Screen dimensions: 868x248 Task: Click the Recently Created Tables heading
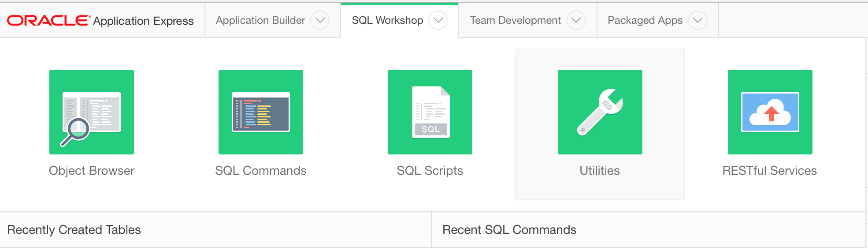click(74, 230)
